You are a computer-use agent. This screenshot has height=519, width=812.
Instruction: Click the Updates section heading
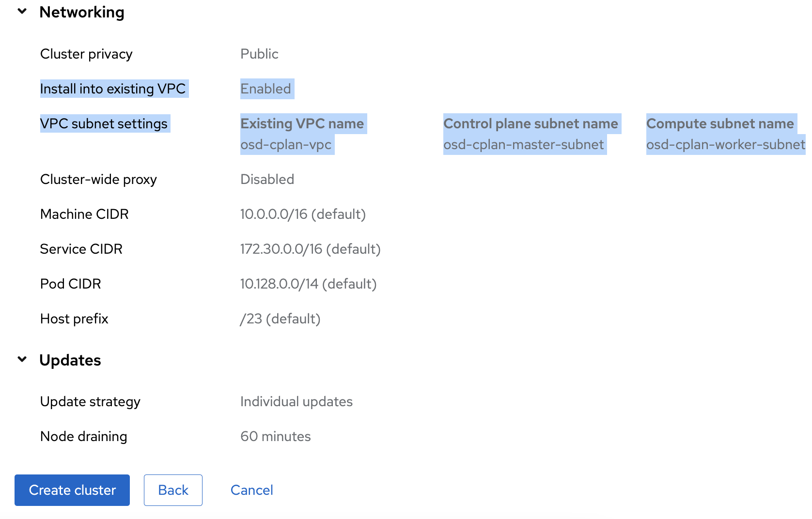(70, 360)
